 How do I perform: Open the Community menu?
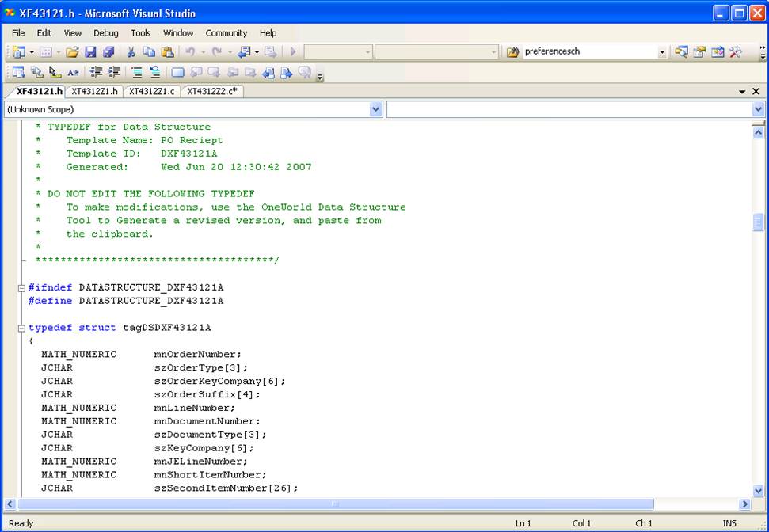(x=226, y=33)
